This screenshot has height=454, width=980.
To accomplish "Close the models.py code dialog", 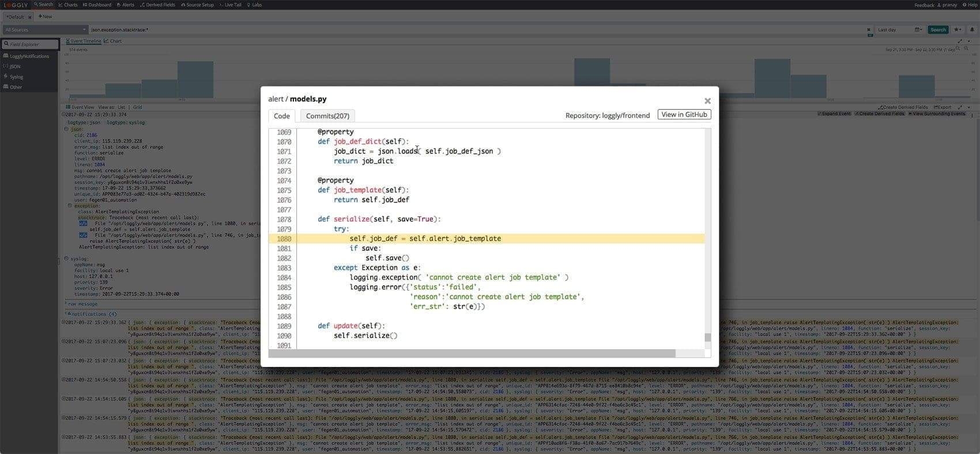I will pos(707,101).
